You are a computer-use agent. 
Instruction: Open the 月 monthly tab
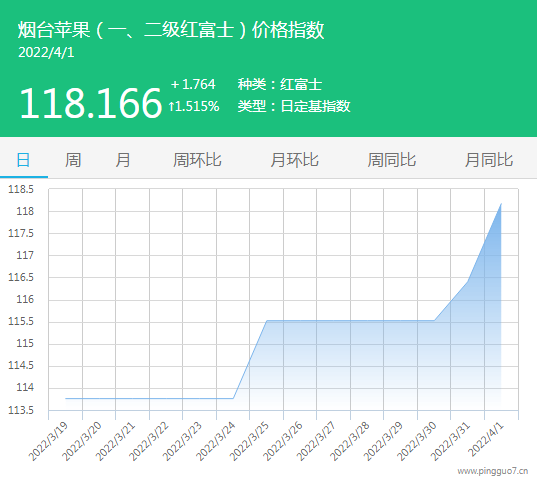123,160
